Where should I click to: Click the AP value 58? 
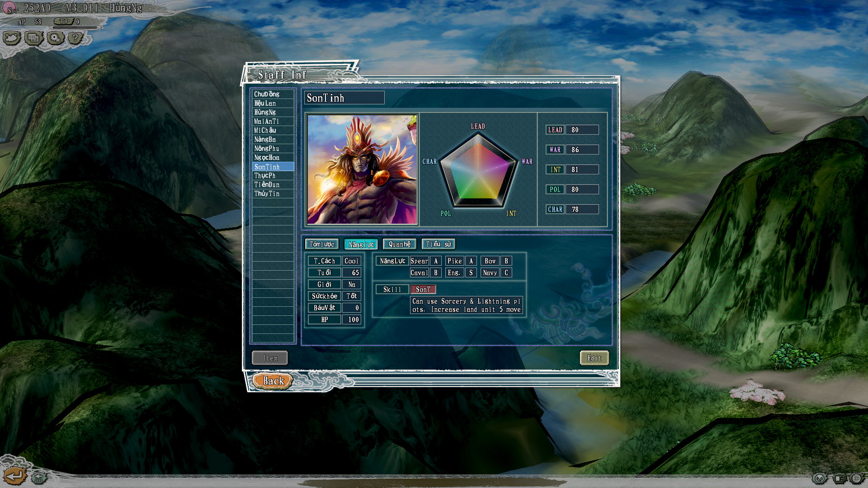click(38, 22)
